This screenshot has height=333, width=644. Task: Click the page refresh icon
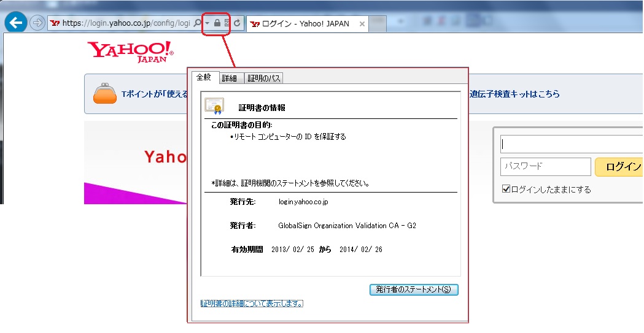pyautogui.click(x=237, y=23)
